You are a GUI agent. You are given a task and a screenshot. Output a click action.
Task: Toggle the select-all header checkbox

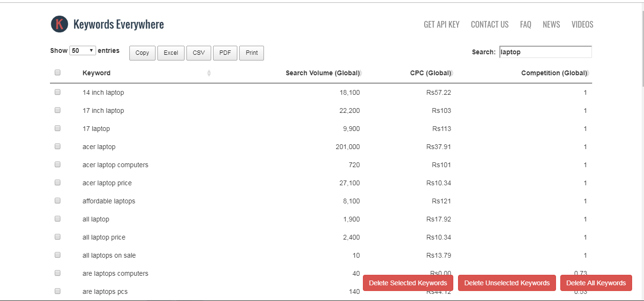point(58,73)
